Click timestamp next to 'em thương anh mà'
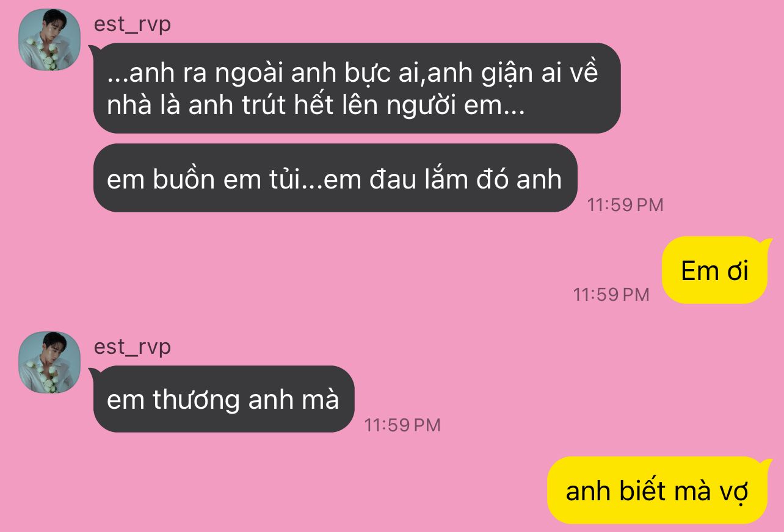Viewport: 784px width, 532px height. [x=402, y=425]
